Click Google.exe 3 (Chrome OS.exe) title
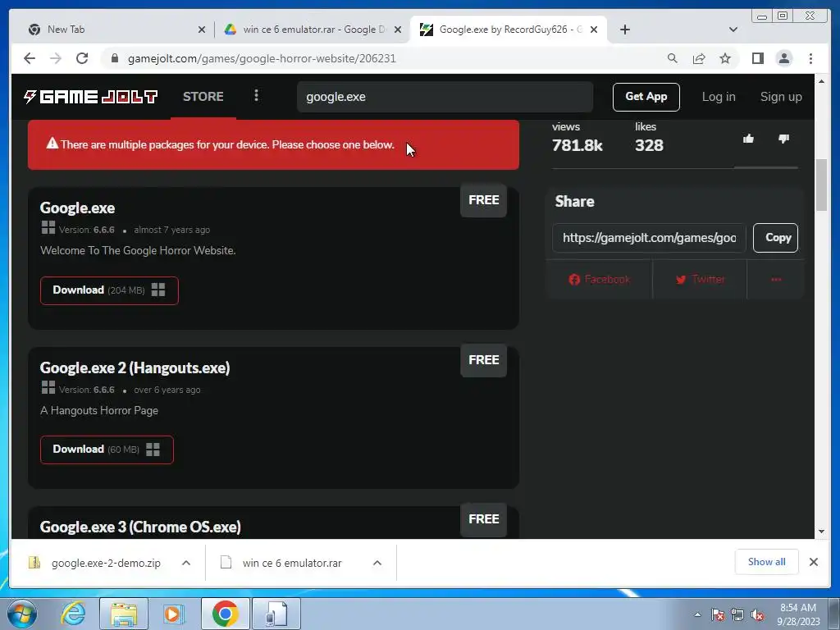The height and width of the screenshot is (630, 840). coord(140,527)
